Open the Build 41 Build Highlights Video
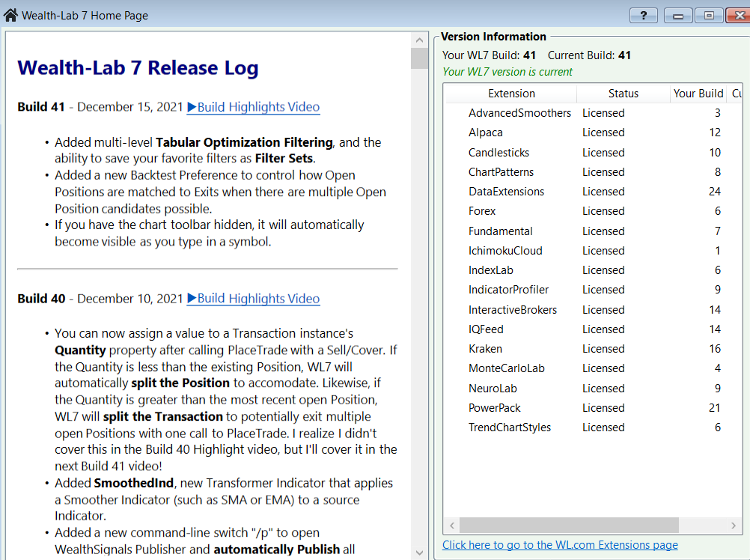 253,107
